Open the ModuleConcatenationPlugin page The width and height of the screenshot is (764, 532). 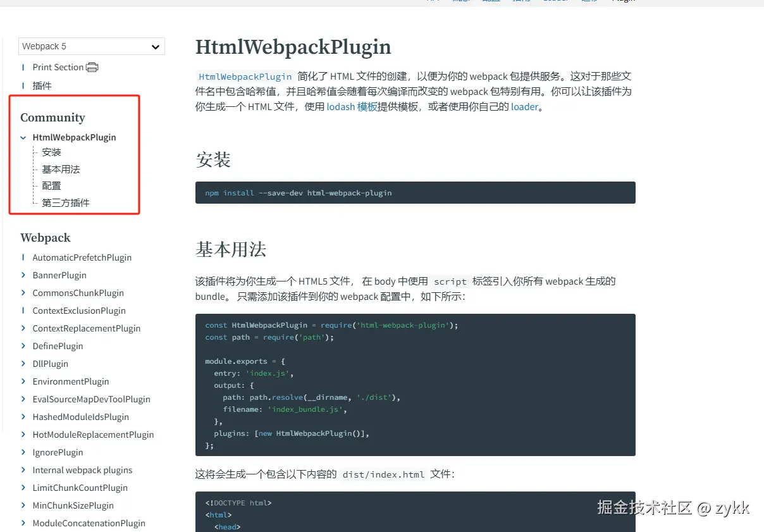[89, 523]
